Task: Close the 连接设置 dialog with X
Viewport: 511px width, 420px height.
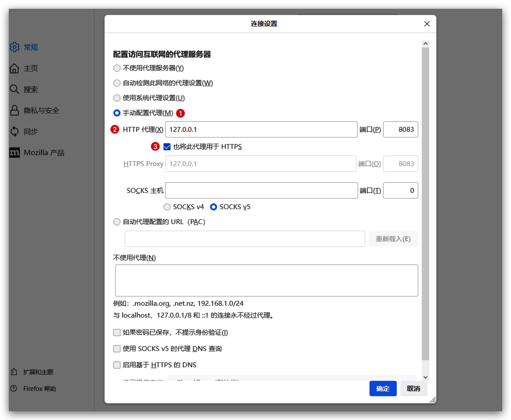Action: tap(427, 24)
